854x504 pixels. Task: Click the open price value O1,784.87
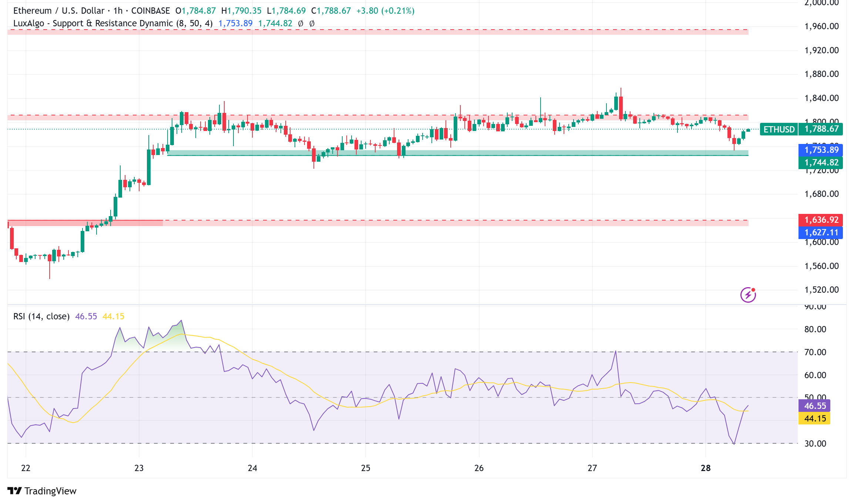(x=195, y=11)
